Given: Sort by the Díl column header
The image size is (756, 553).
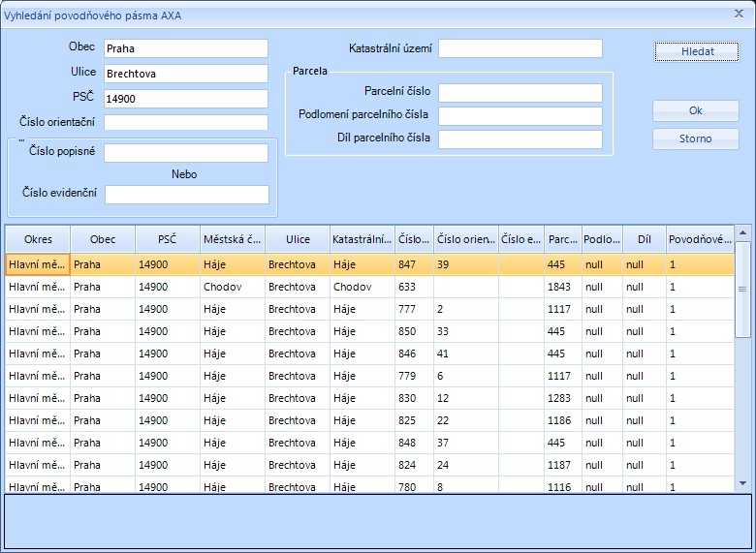Looking at the screenshot, I should point(645,239).
